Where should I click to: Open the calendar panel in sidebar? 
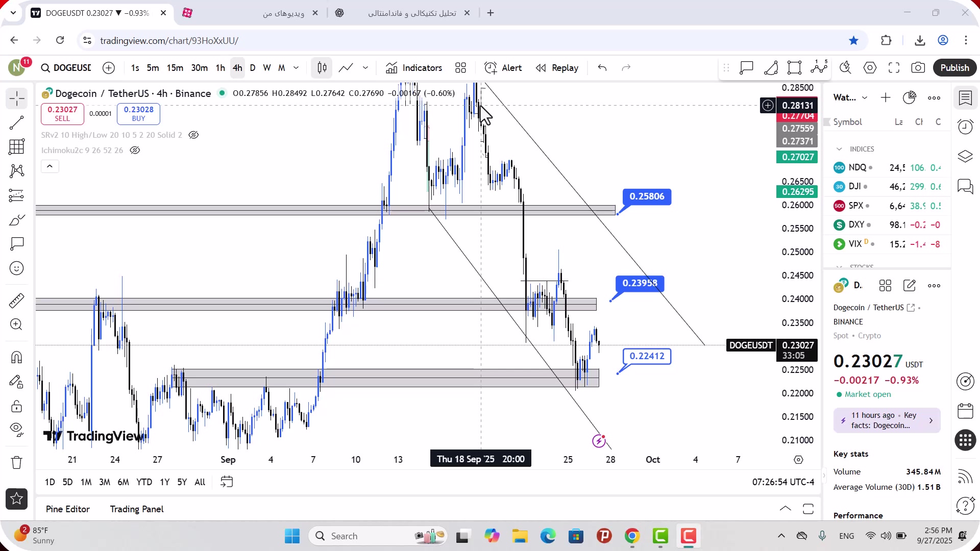(x=966, y=411)
